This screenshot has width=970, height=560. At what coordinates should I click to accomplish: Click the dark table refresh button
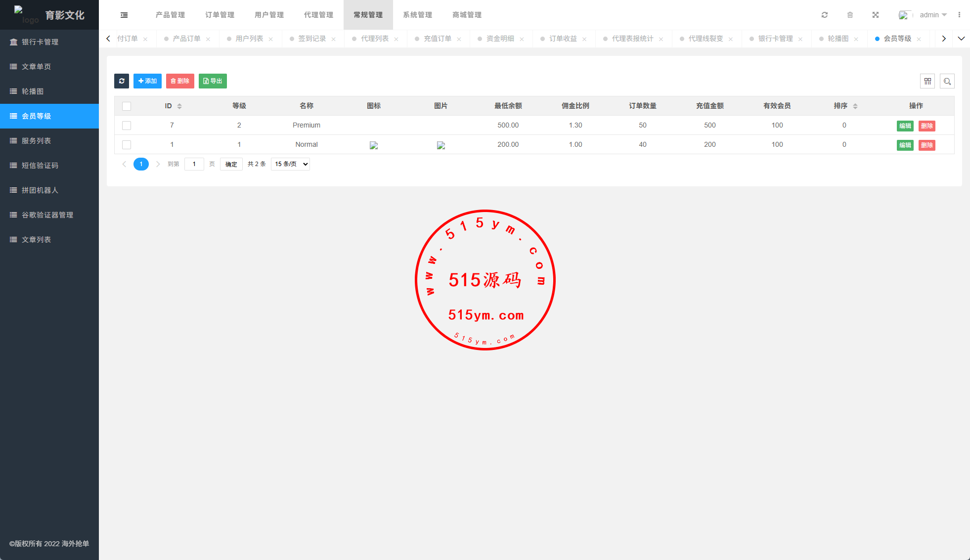122,81
